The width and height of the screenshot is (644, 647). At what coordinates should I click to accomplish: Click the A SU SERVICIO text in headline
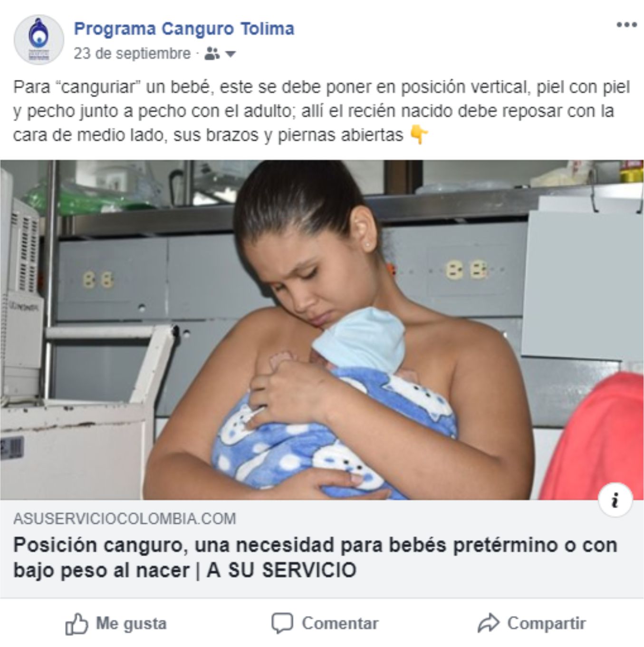[281, 570]
